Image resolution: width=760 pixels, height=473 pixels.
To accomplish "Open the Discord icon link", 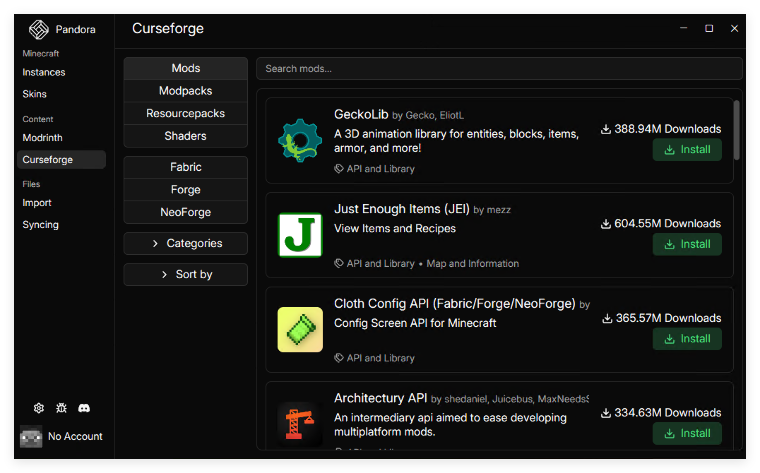I will pyautogui.click(x=84, y=408).
